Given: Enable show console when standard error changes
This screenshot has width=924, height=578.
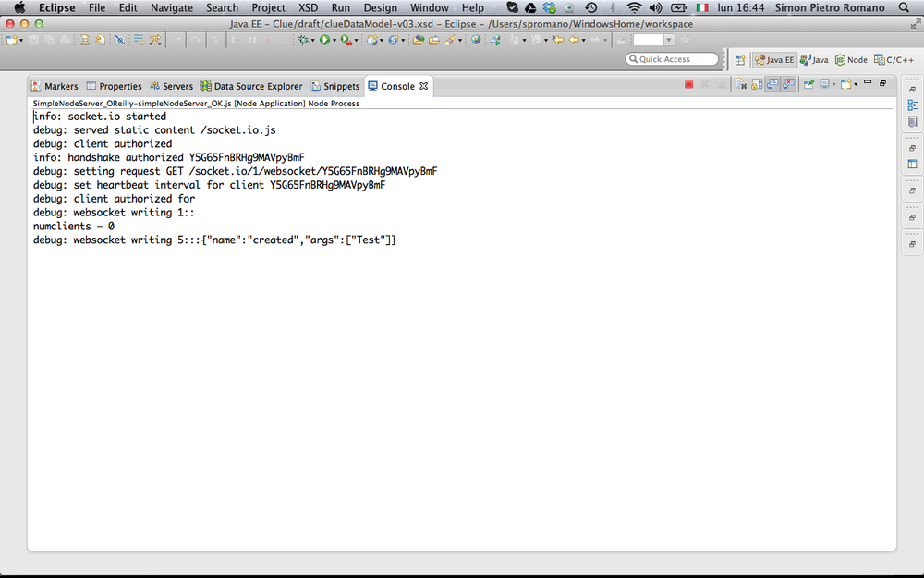Looking at the screenshot, I should [x=787, y=83].
